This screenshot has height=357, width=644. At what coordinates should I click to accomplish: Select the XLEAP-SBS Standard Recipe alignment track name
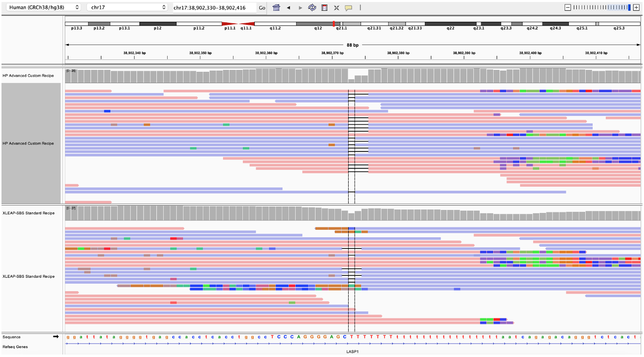click(29, 276)
